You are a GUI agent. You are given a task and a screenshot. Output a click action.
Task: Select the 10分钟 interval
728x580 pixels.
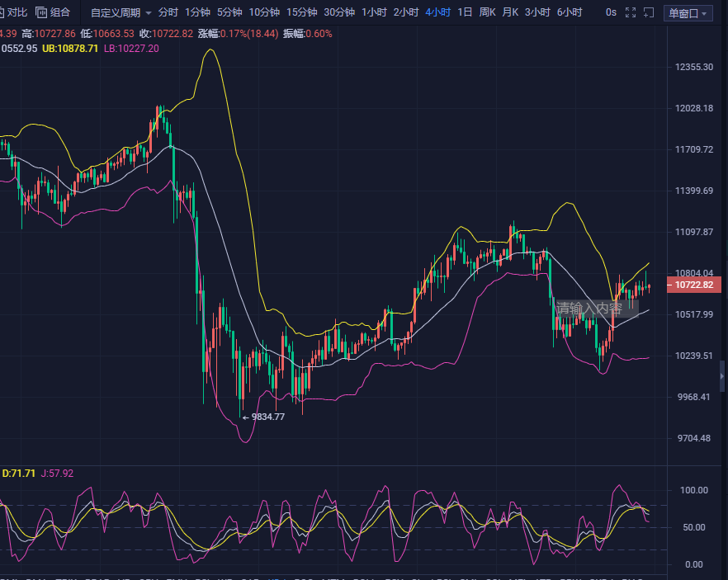(x=264, y=12)
